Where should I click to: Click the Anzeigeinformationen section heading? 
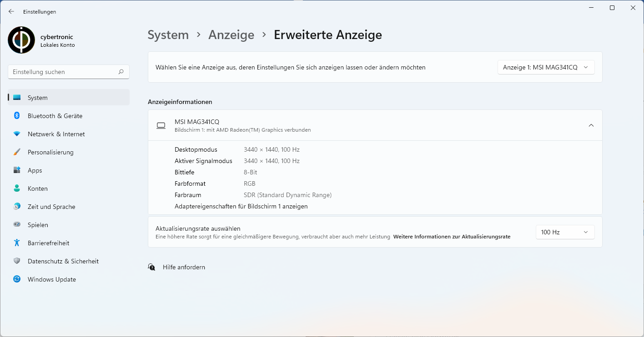(x=180, y=102)
